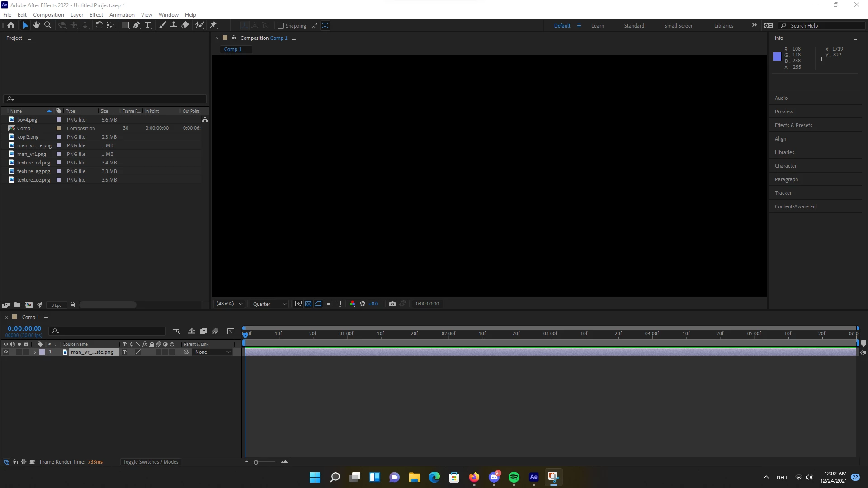
Task: Click the timeline zoom slider
Action: click(256, 462)
